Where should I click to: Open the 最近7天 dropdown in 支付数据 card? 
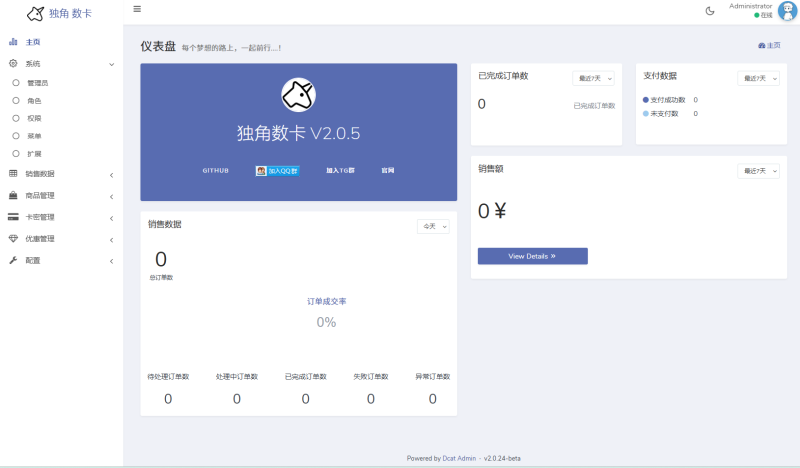[758, 78]
